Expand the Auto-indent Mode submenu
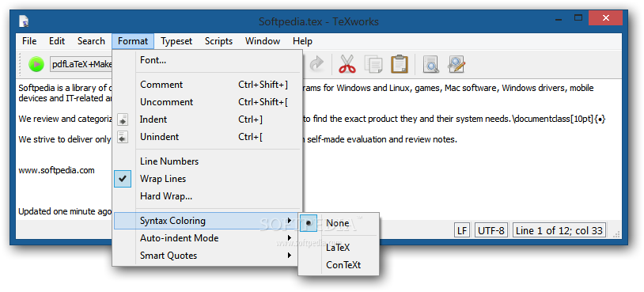 point(207,237)
